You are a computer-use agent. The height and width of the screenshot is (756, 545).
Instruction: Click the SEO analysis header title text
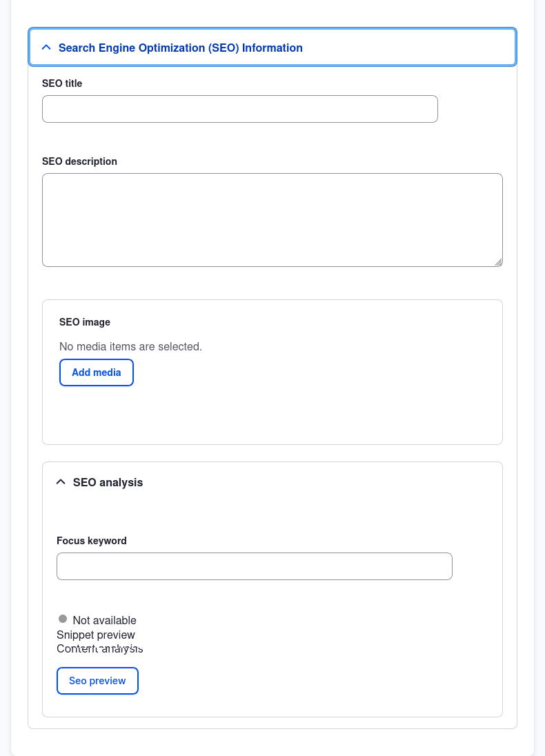pyautogui.click(x=108, y=482)
